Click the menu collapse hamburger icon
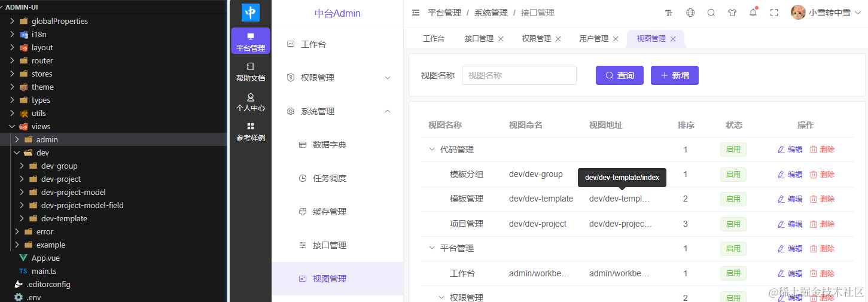This screenshot has width=868, height=302. click(x=416, y=13)
